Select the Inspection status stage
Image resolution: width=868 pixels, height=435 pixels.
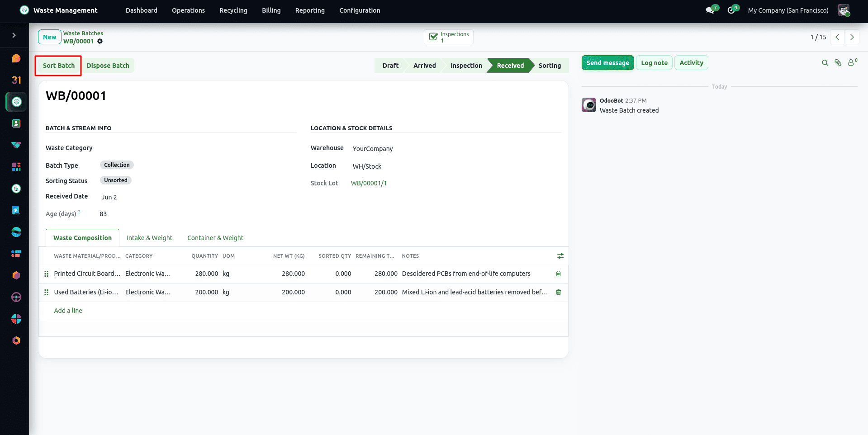pyautogui.click(x=466, y=66)
